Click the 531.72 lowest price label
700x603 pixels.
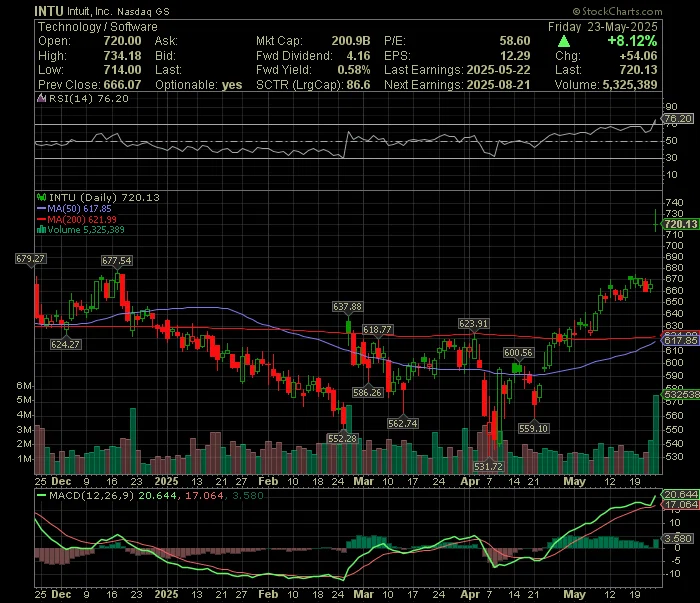click(x=488, y=466)
